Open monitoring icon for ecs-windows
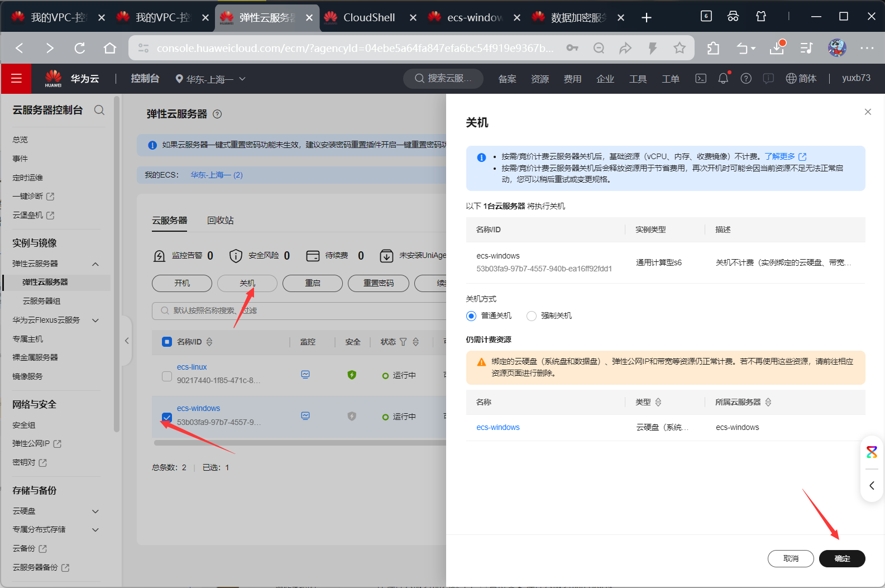 (x=305, y=415)
